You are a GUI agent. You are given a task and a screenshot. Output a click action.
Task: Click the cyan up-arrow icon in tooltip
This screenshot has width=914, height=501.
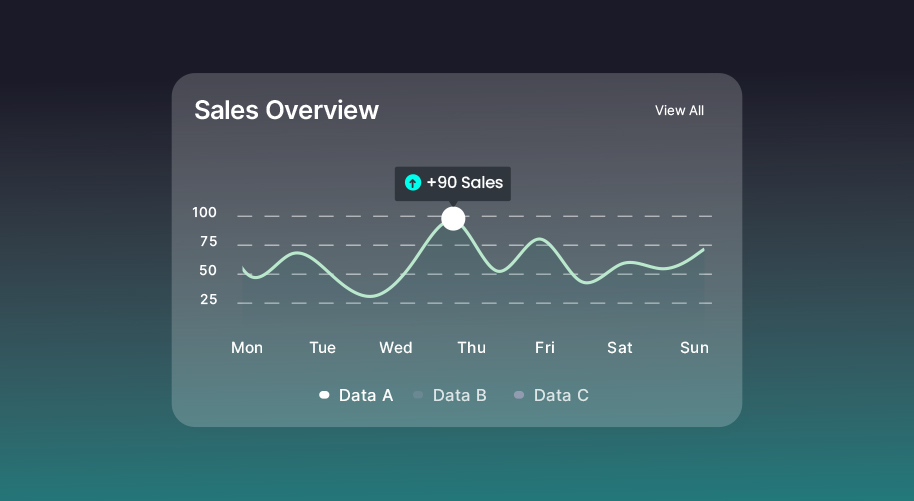pyautogui.click(x=413, y=183)
